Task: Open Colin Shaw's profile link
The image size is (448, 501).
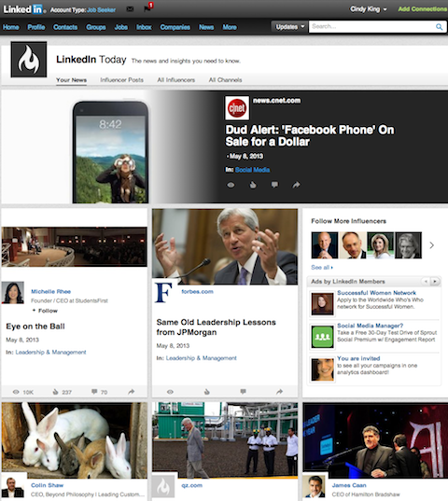Action: [x=47, y=485]
